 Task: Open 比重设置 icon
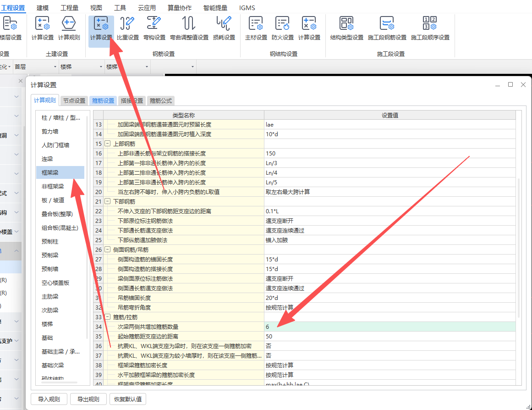(x=127, y=28)
